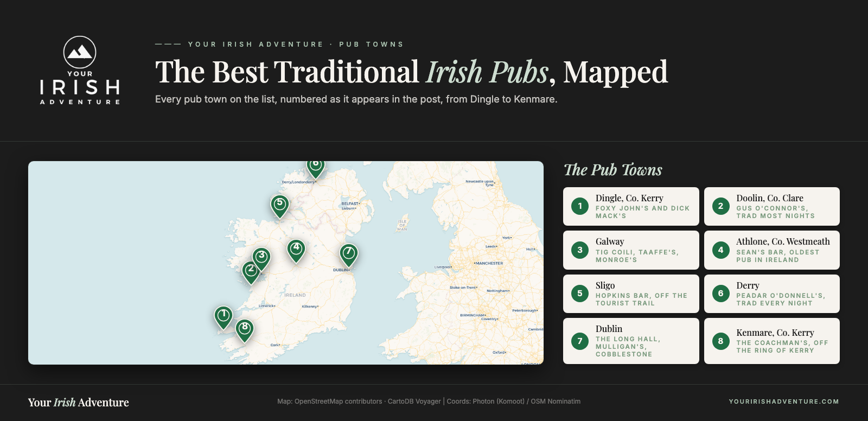Click green number 6 badge in Derry card

pos(721,294)
